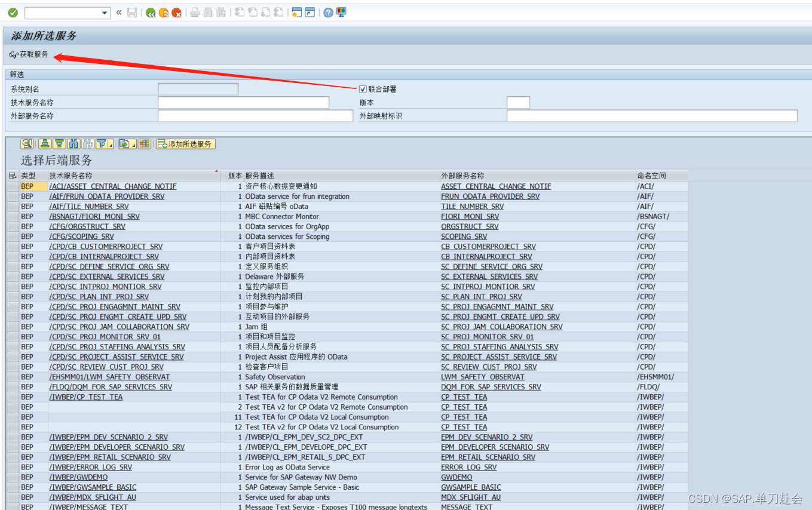This screenshot has height=510, width=812.
Task: Click the Set Filter funnel icon
Action: click(102, 144)
